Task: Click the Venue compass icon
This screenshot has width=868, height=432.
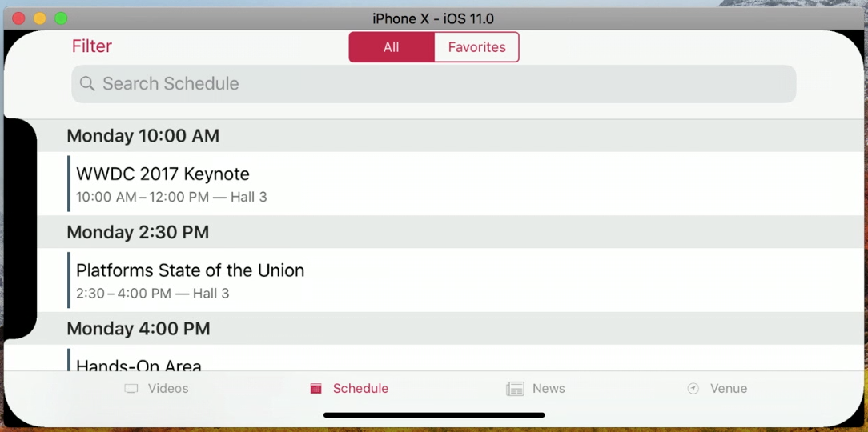Action: pos(693,389)
